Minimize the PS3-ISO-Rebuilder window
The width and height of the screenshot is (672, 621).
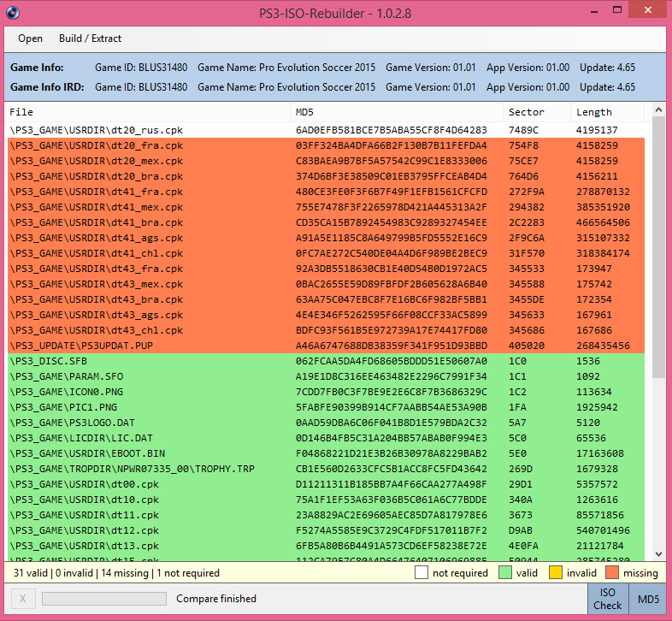(x=594, y=12)
